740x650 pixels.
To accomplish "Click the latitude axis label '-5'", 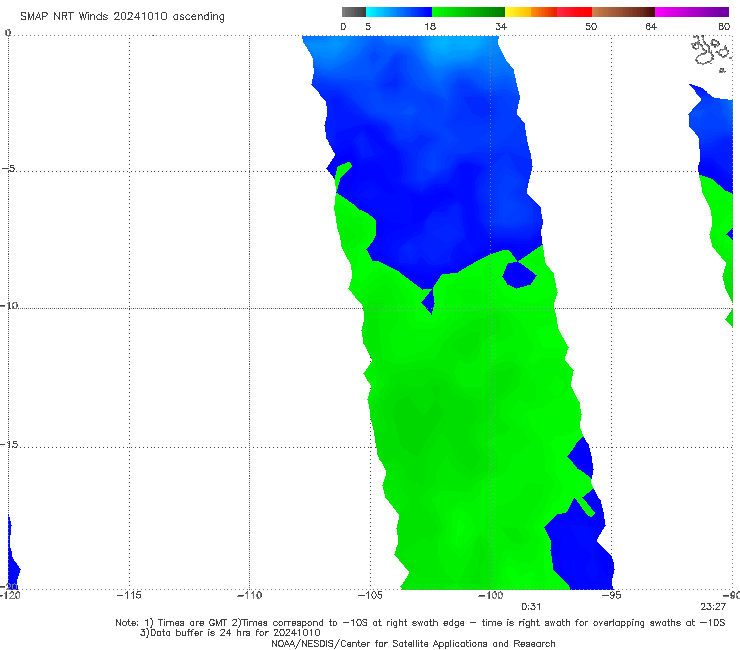I will point(9,168).
